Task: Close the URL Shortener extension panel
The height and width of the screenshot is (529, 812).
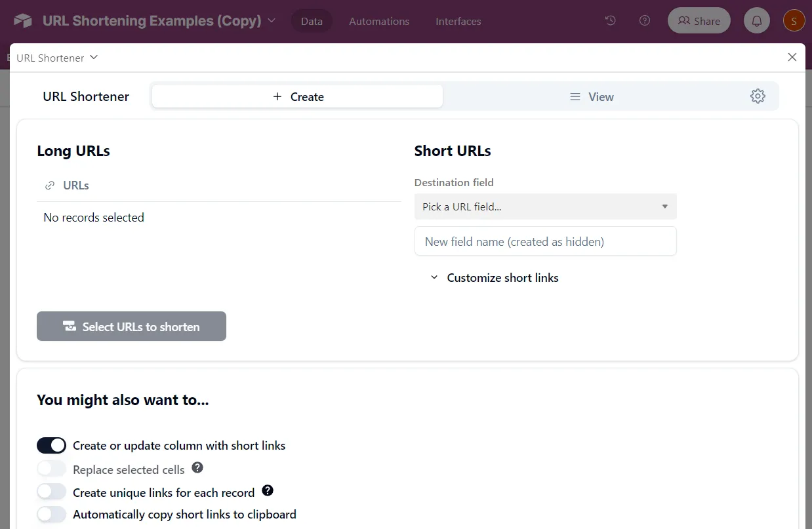Action: 792,57
